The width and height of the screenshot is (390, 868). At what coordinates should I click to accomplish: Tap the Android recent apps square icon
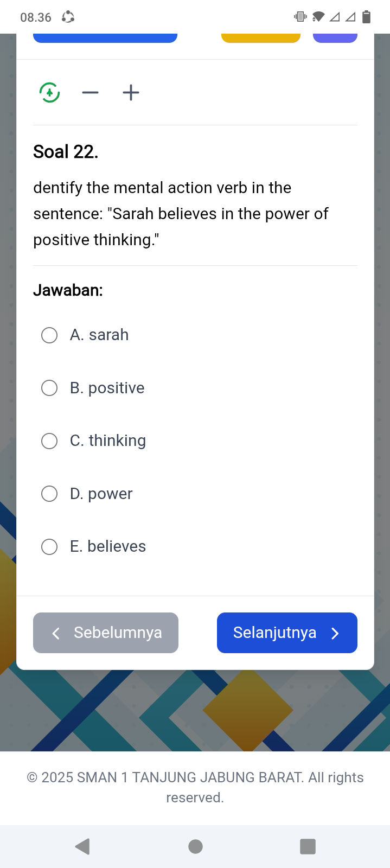click(x=308, y=846)
